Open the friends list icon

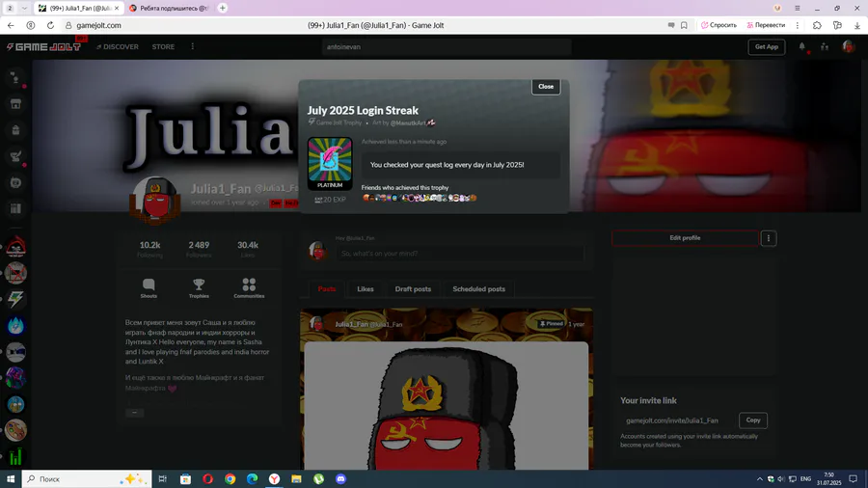(x=825, y=47)
